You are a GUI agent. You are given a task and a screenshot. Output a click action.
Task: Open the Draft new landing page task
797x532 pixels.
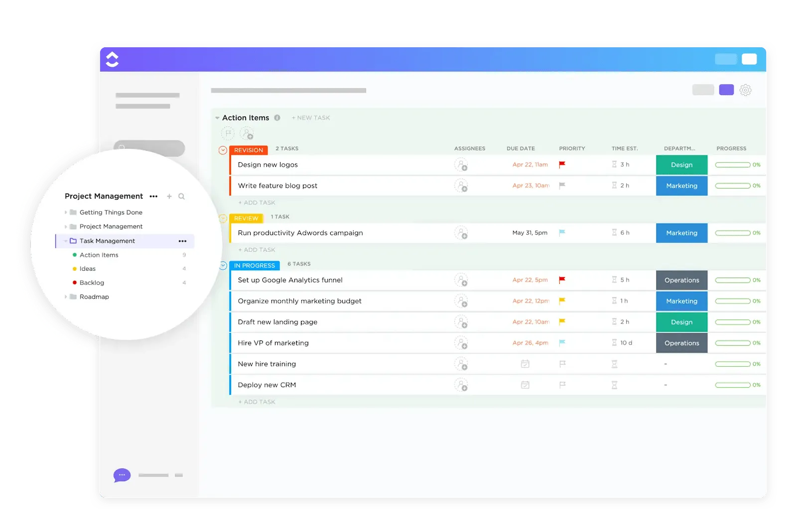coord(277,322)
